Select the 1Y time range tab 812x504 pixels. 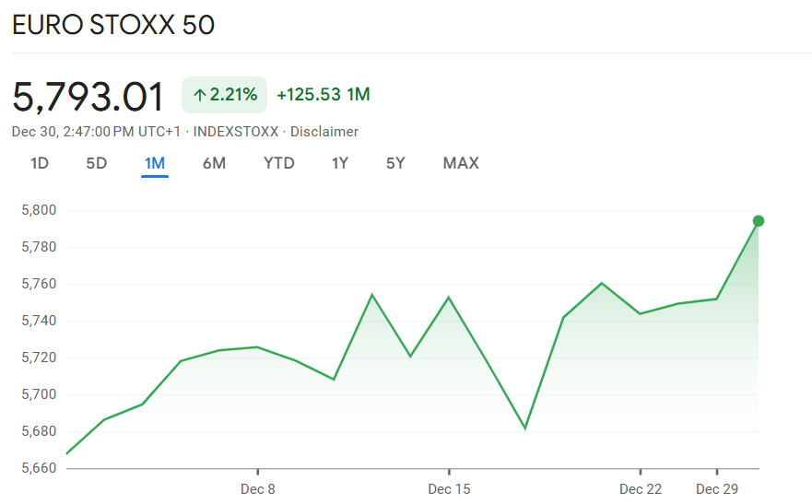coord(340,163)
